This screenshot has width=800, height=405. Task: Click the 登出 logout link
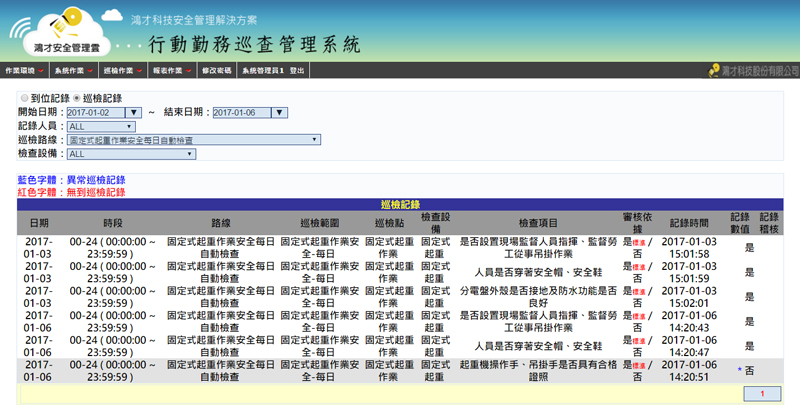(x=297, y=72)
